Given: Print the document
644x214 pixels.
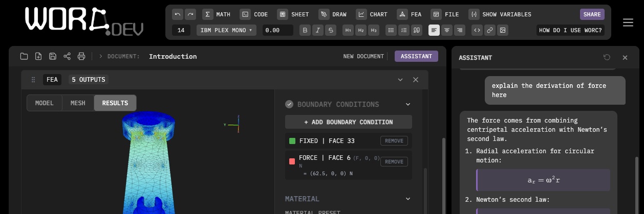Looking at the screenshot, I should click(81, 56).
